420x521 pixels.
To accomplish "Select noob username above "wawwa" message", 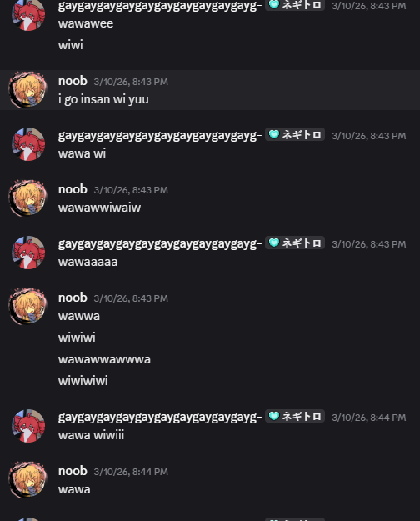I will [x=72, y=298].
